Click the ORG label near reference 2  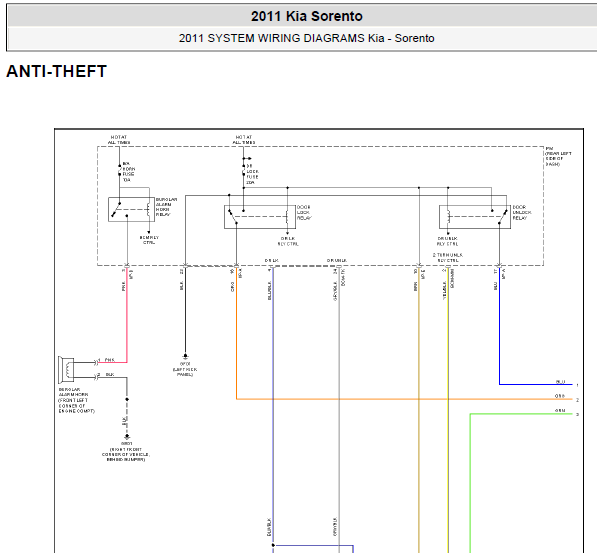[x=560, y=396]
